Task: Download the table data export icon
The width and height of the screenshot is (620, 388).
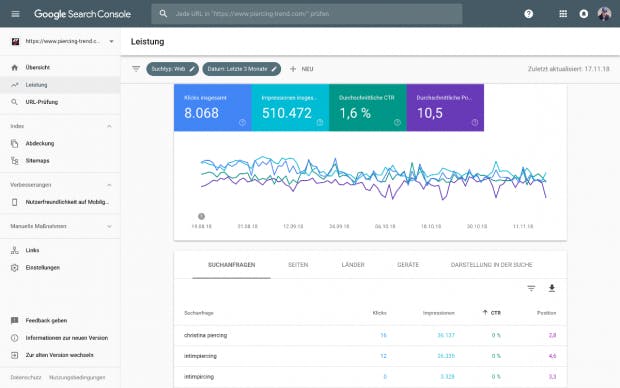Action: (552, 288)
